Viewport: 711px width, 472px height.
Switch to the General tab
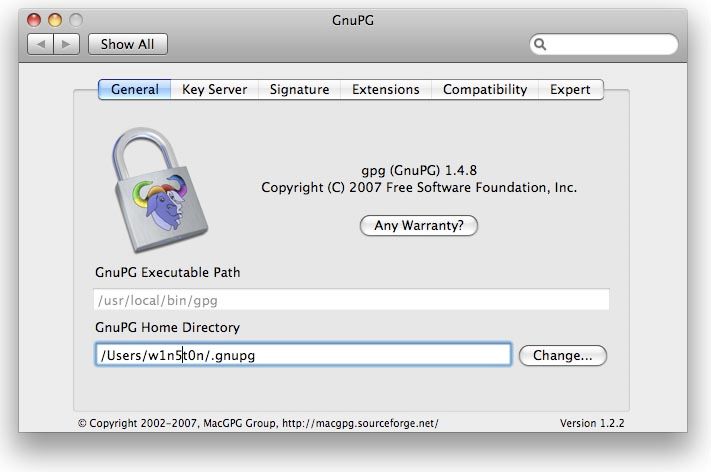point(135,89)
